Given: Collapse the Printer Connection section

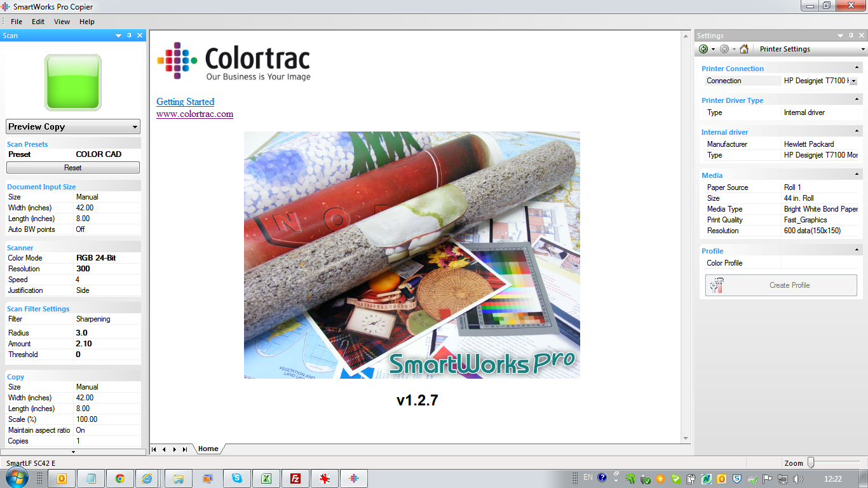Looking at the screenshot, I should [857, 68].
